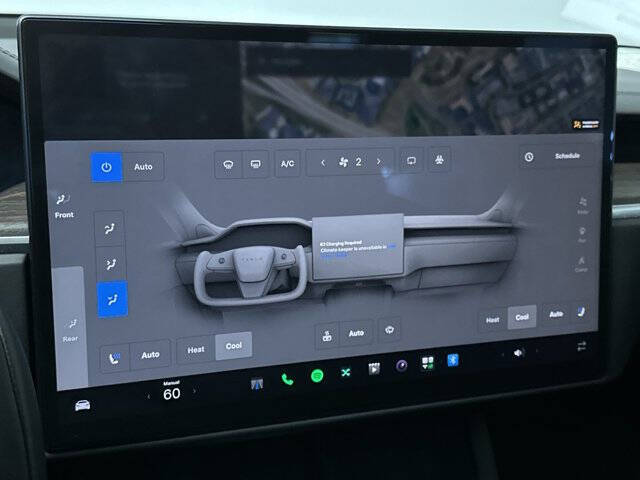Choose Heat for the passenger seat

[493, 320]
